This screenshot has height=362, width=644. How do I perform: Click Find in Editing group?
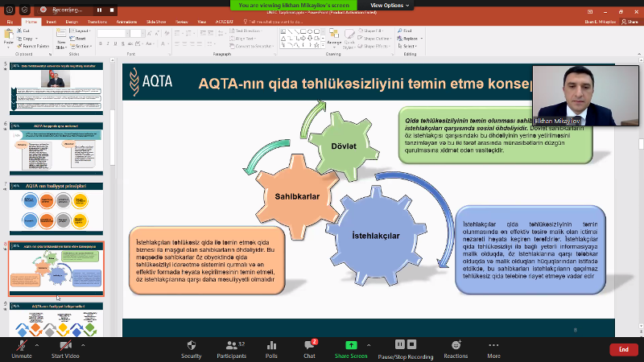(405, 31)
